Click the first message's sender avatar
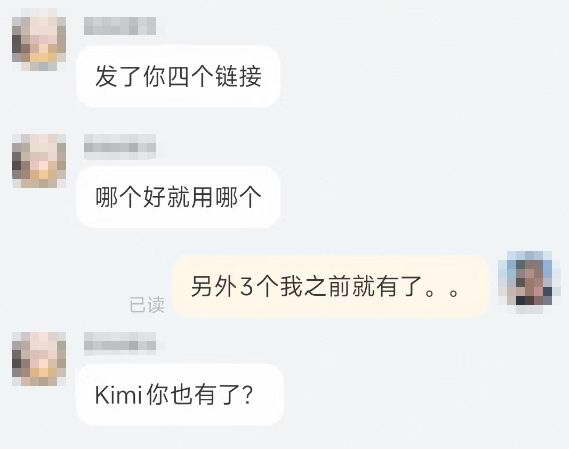The image size is (569, 449). point(39,39)
